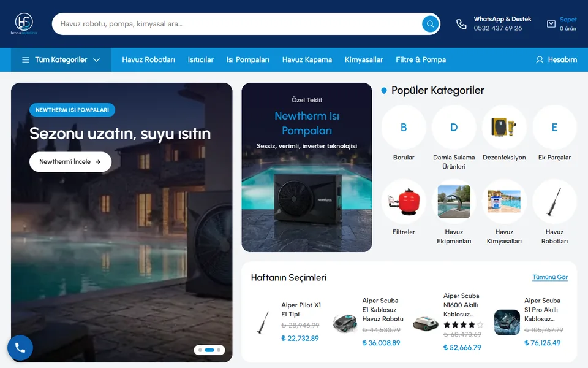Expand the Tüm Kategoriler chevron

pos(96,59)
